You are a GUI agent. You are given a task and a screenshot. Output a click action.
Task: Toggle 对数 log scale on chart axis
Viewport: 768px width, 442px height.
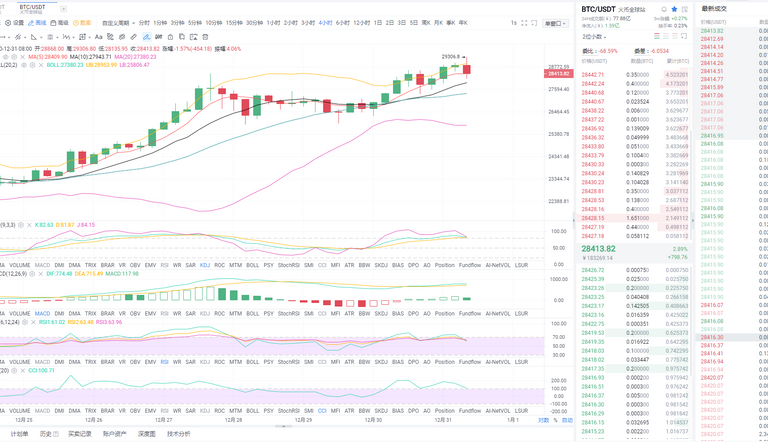pyautogui.click(x=544, y=420)
